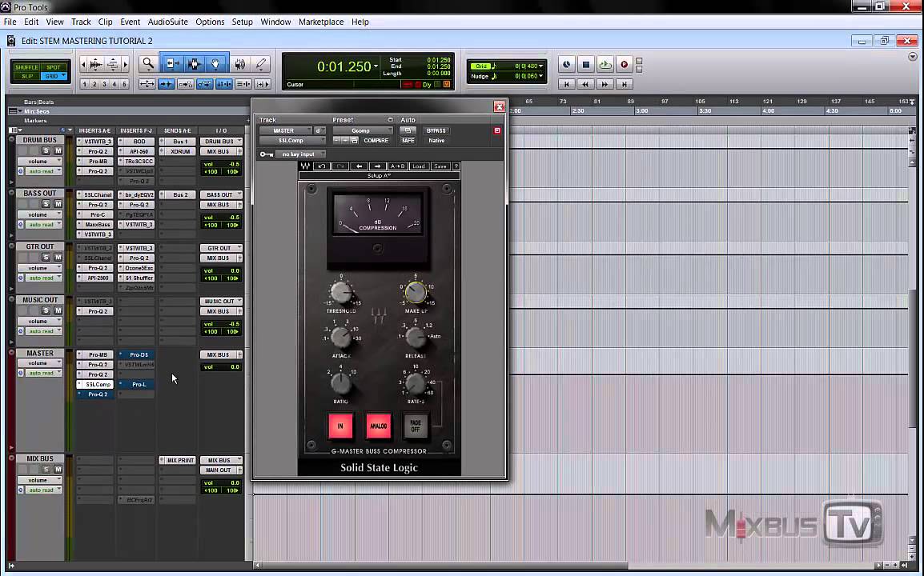Click the plugin automation enable icon
The height and width of the screenshot is (576, 924).
(408, 130)
